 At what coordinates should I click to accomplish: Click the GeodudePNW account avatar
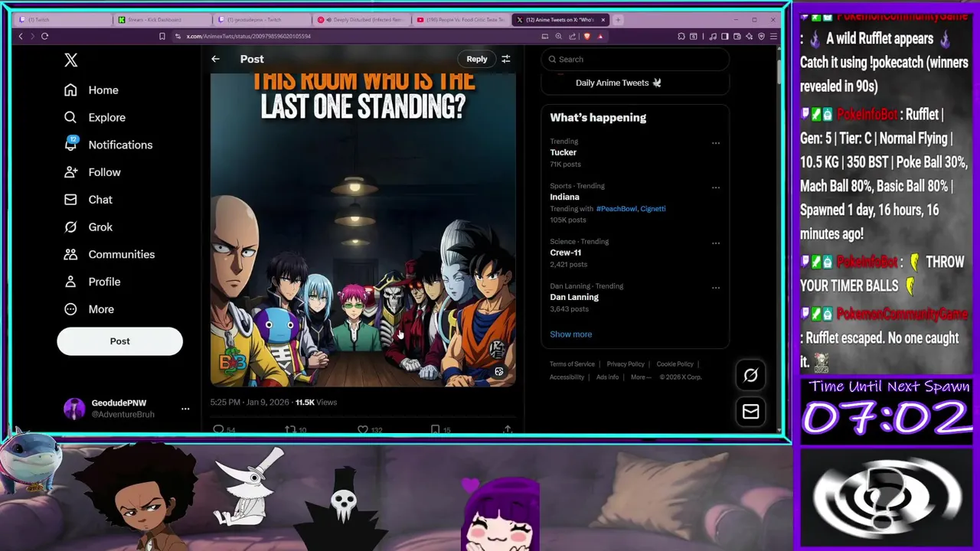pyautogui.click(x=74, y=409)
